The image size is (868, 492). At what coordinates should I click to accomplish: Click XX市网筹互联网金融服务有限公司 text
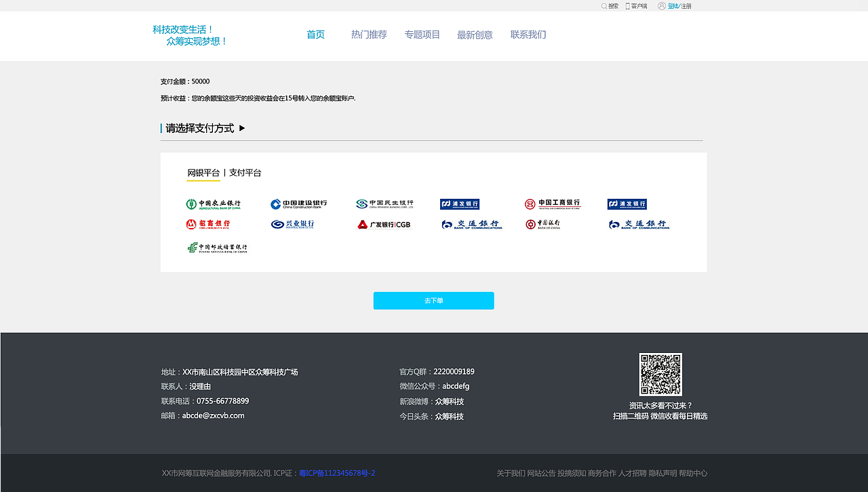217,473
